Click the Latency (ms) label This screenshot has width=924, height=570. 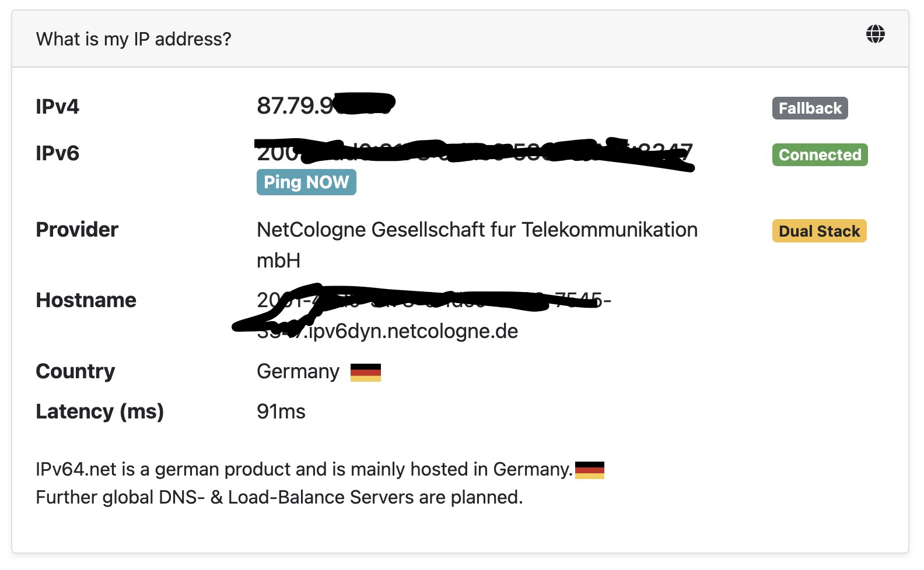pos(100,411)
